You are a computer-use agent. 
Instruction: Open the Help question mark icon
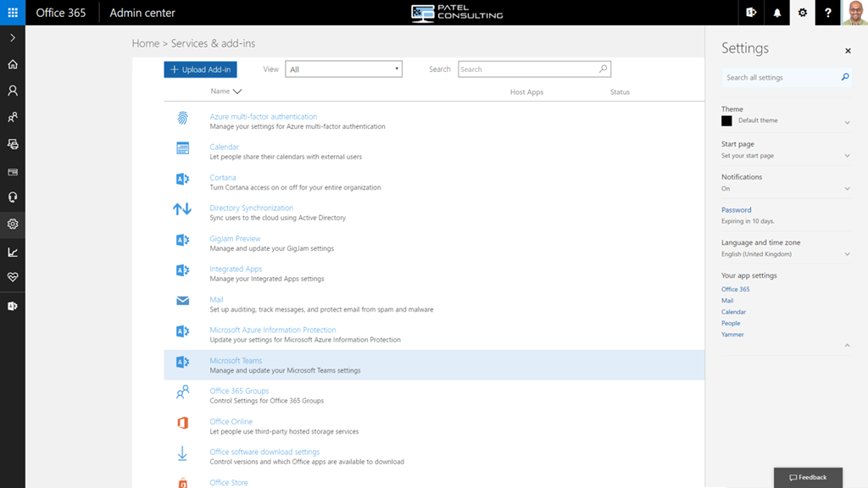(x=828, y=13)
